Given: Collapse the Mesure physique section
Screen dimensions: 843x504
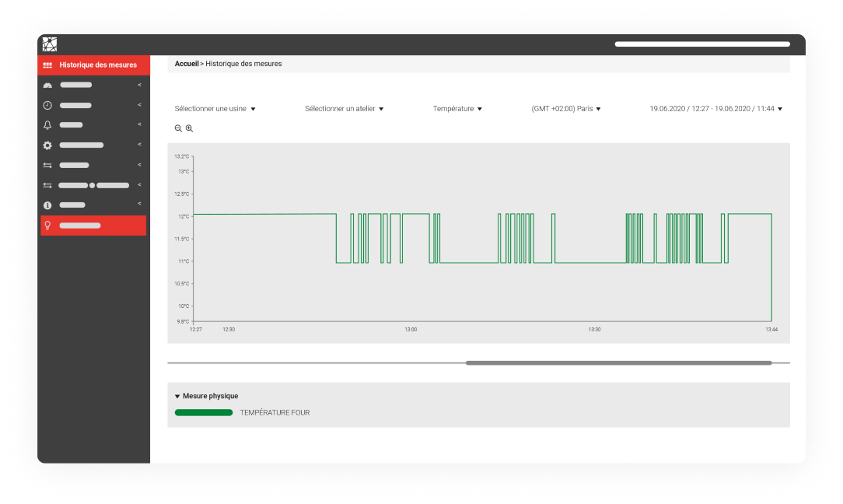Looking at the screenshot, I should point(206,396).
